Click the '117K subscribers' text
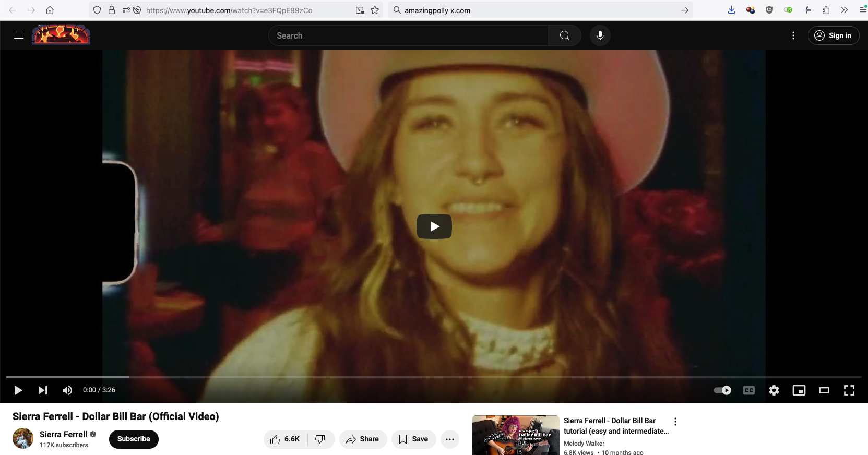The width and height of the screenshot is (868, 455). [x=64, y=445]
